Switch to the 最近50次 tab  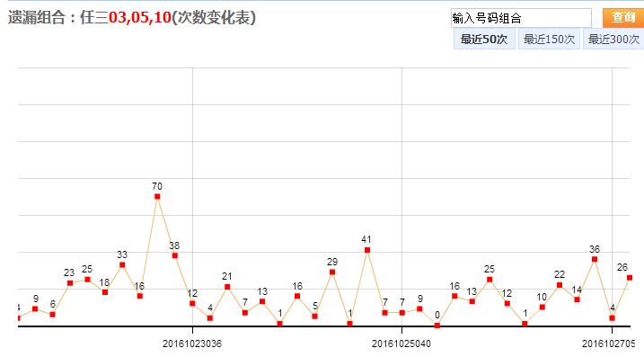[484, 39]
